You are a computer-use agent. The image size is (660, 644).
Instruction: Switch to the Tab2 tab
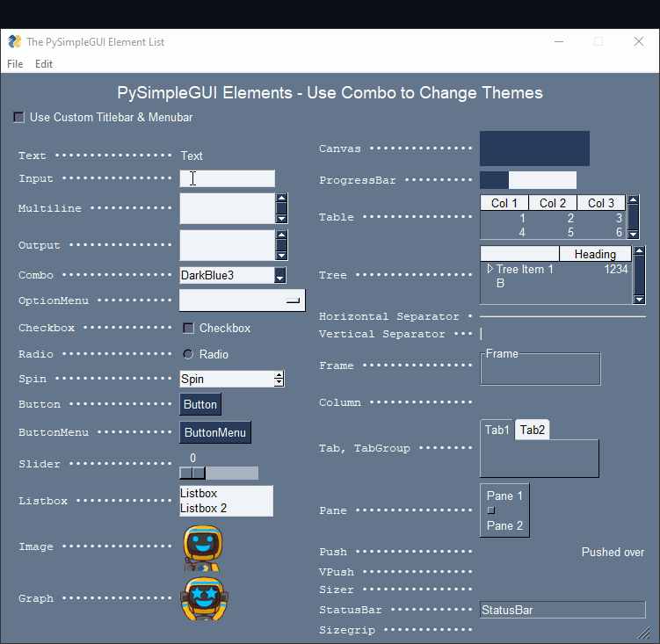click(532, 430)
